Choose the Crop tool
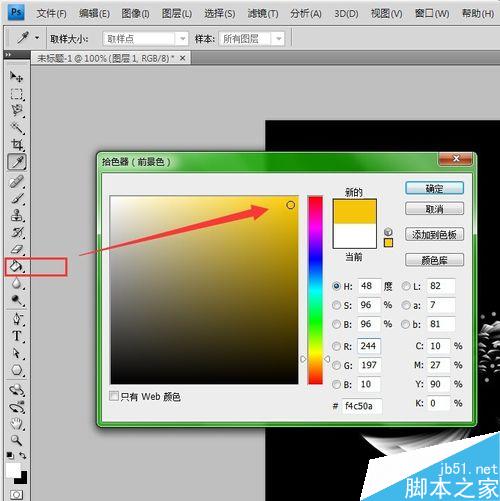The height and width of the screenshot is (501, 500). coord(17,145)
